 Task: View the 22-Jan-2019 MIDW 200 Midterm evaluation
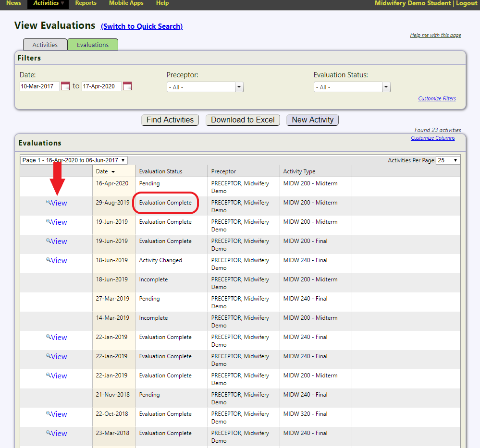click(x=57, y=376)
